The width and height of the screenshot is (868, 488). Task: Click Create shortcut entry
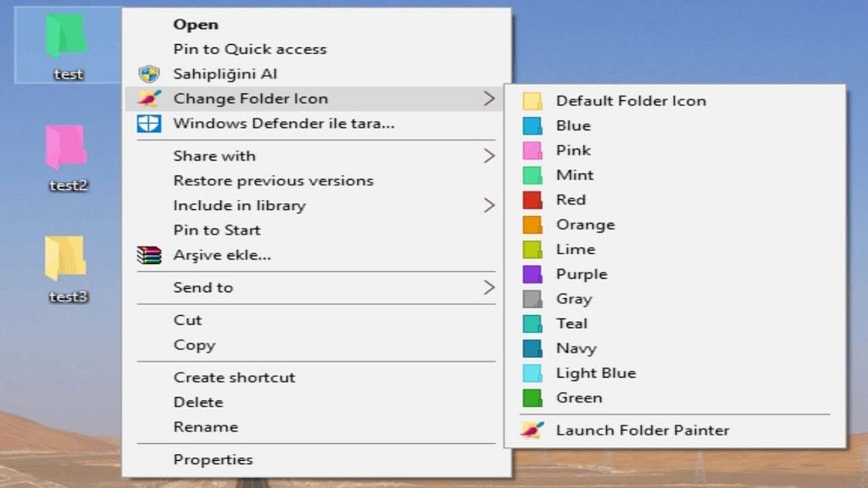click(234, 378)
